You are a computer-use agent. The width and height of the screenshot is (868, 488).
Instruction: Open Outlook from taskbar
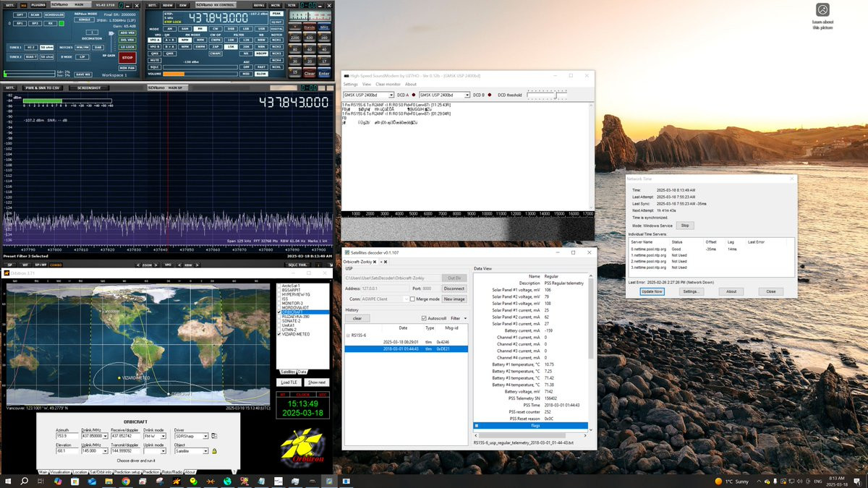[x=92, y=481]
